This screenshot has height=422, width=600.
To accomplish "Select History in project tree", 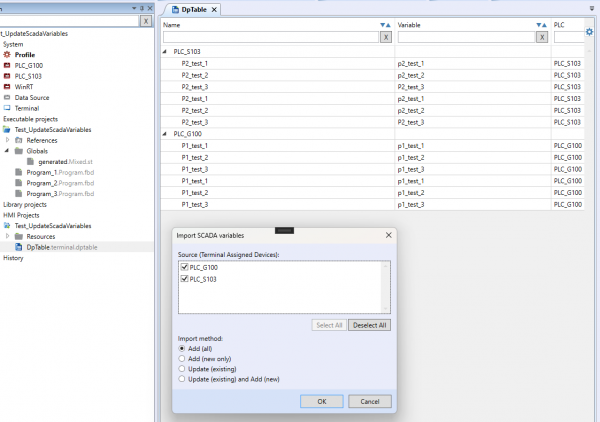I will pyautogui.click(x=13, y=258).
